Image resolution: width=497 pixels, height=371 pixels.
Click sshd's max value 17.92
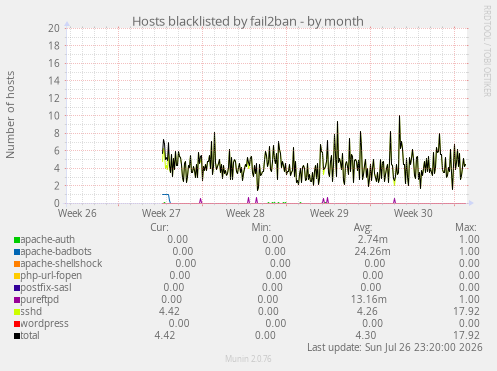466,311
